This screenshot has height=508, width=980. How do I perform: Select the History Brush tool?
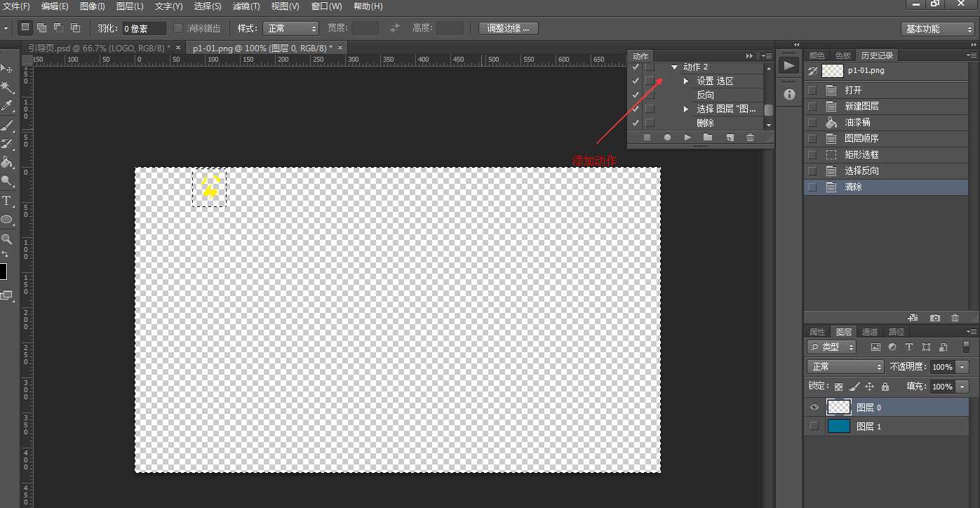tap(6, 144)
